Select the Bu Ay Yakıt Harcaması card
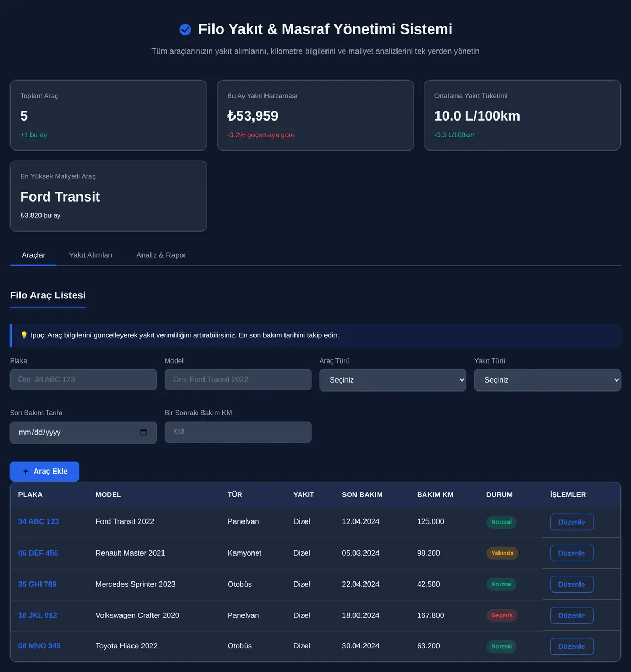The height and width of the screenshot is (672, 631). (x=315, y=115)
